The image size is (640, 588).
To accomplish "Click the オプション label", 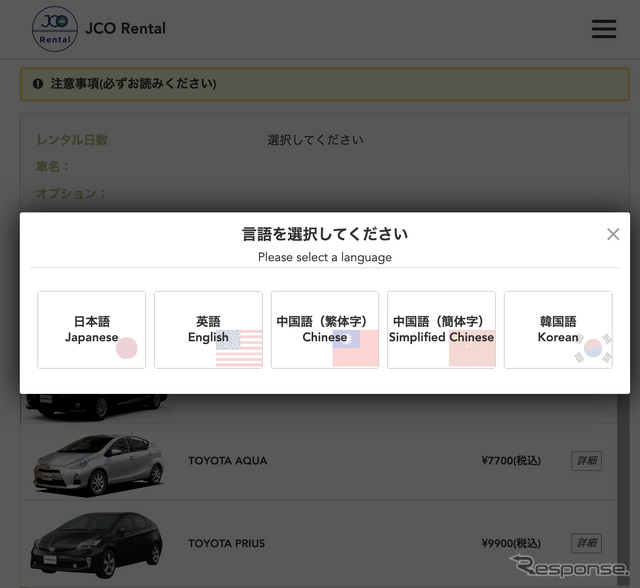I will 71,193.
